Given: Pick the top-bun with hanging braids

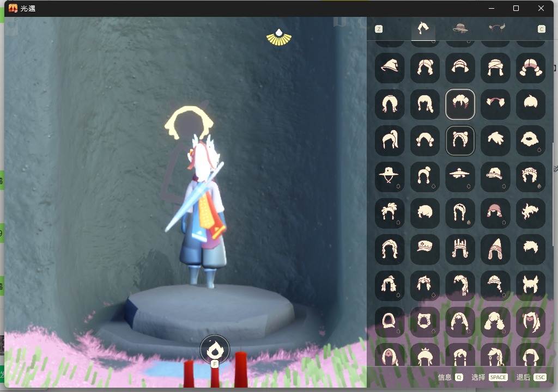Looking at the screenshot, I should coord(425,177).
